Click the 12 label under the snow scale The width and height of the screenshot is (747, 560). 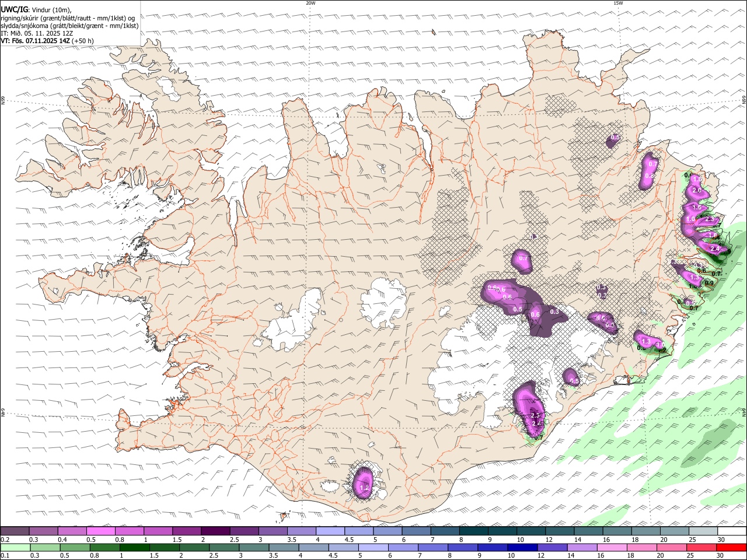tap(549, 540)
